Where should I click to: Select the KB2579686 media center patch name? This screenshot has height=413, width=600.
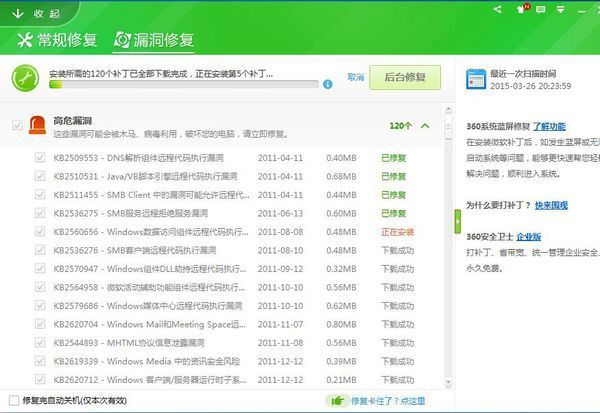pos(148,306)
